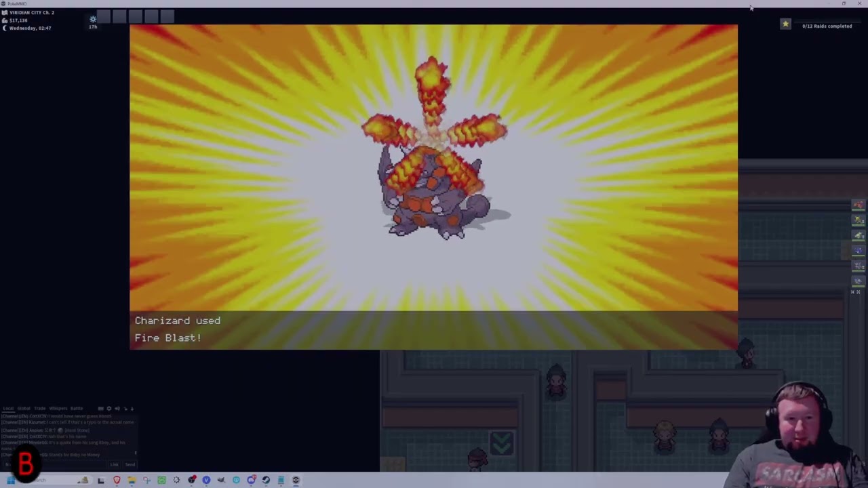
Task: Open chat settings gear icon
Action: (109, 409)
